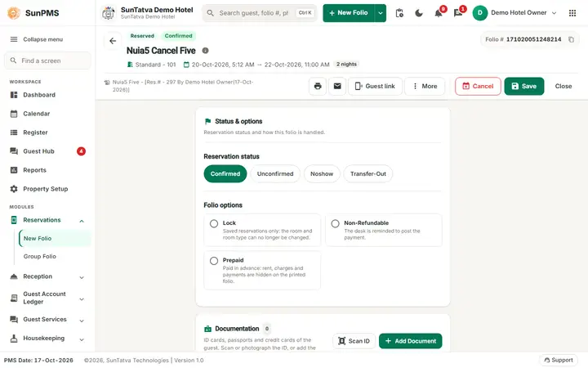Click the Register sidebar icon
Image resolution: width=588 pixels, height=368 pixels.
pos(14,132)
